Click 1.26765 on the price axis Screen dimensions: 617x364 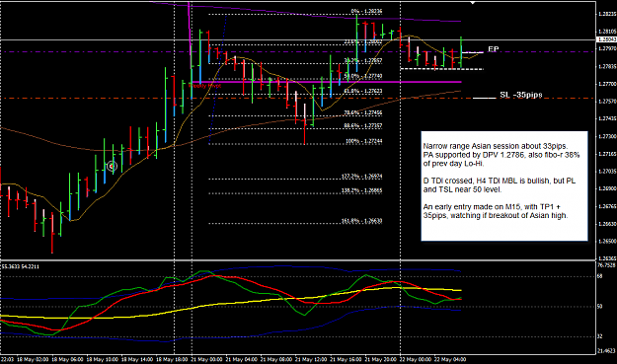point(607,206)
